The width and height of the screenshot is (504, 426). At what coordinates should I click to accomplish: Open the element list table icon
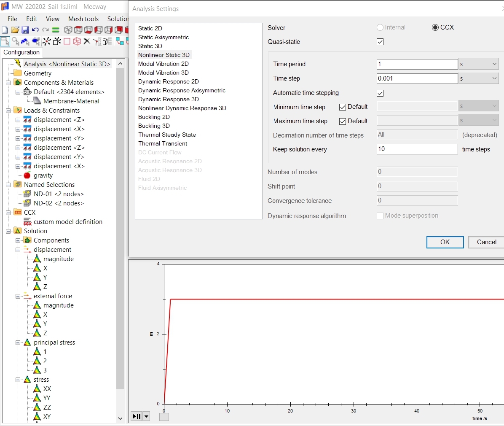pyautogui.click(x=107, y=41)
